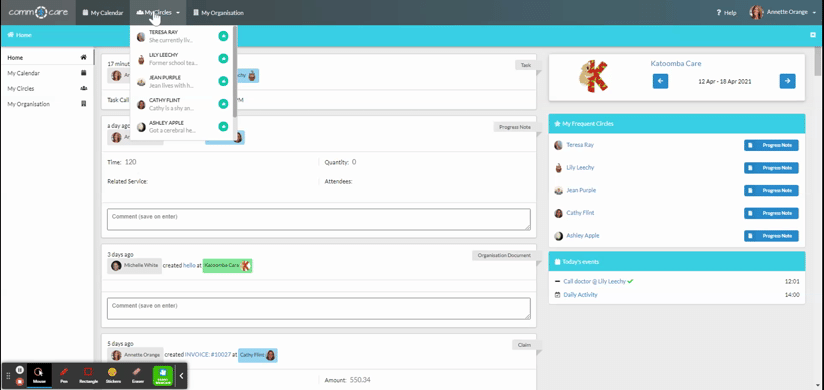
Task: Click the circles dropdown list scrollbar
Action: 235,71
